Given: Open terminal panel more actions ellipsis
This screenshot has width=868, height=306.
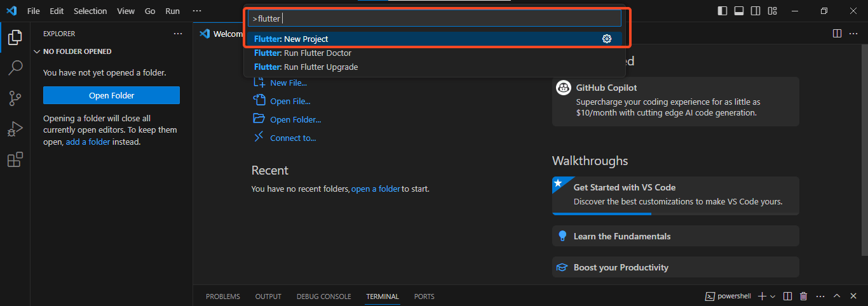Looking at the screenshot, I should 820,296.
